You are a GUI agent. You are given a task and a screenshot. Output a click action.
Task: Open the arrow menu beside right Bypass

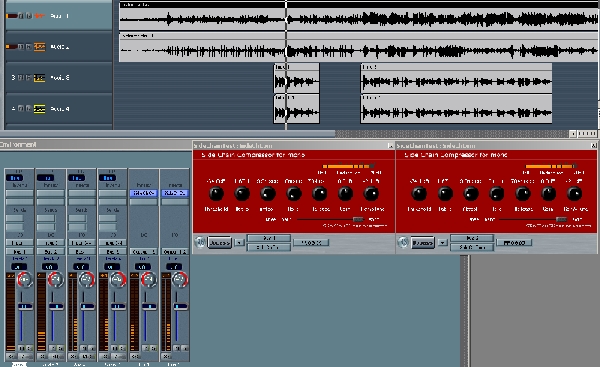tap(442, 243)
